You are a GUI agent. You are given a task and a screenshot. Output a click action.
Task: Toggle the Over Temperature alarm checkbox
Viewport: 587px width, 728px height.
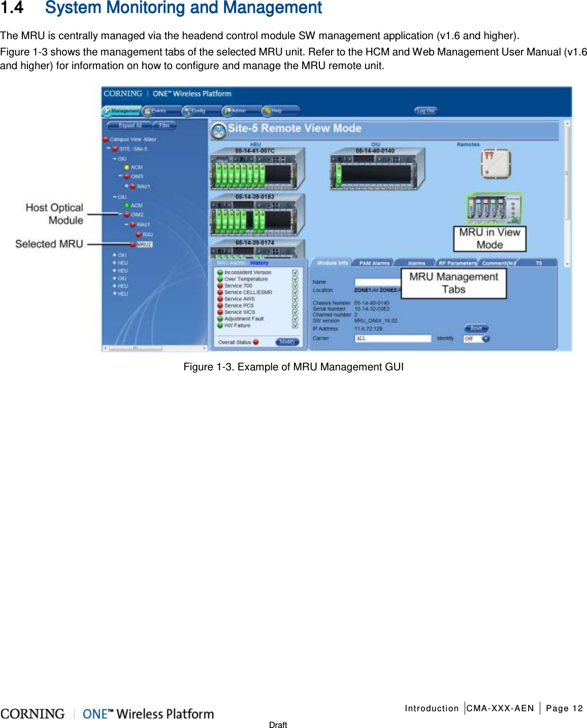(x=295, y=279)
